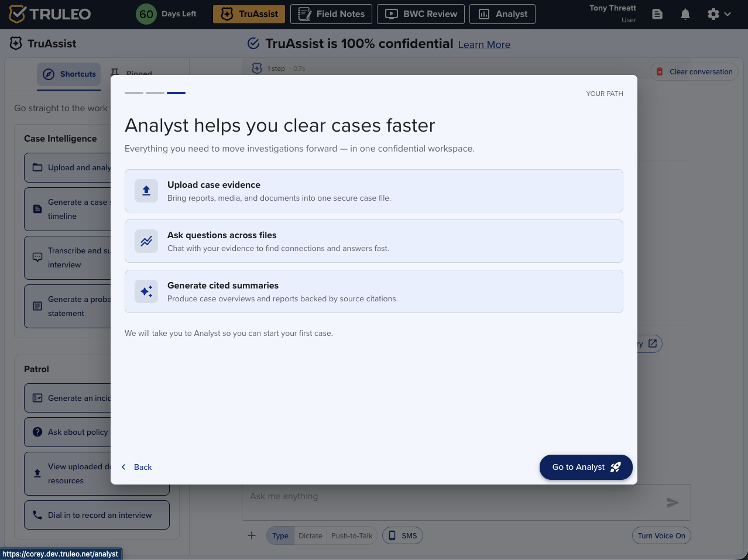The image size is (748, 560).
Task: Click the list icon on probable cause statement
Action: pos(37,306)
